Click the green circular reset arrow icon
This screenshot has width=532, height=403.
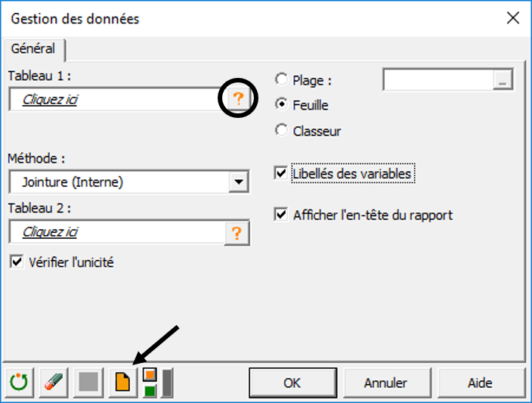(17, 383)
